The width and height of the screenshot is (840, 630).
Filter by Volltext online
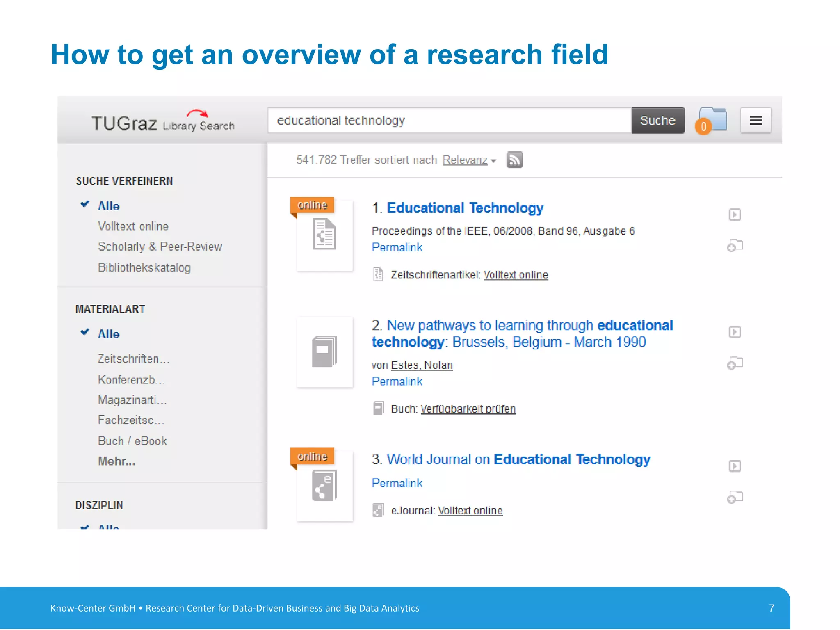pos(133,226)
